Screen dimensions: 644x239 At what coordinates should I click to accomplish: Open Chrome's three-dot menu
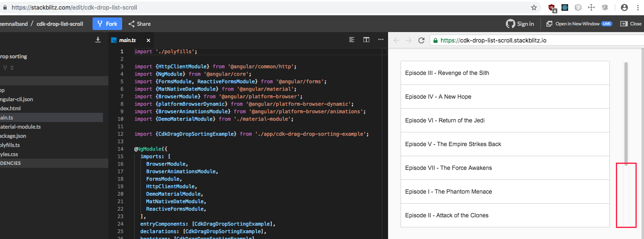pos(638,7)
